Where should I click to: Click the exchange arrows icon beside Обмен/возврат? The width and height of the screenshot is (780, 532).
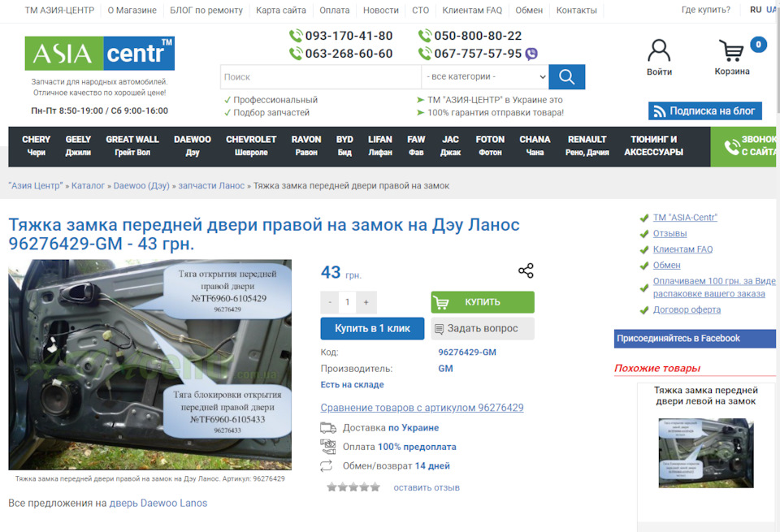(x=327, y=466)
